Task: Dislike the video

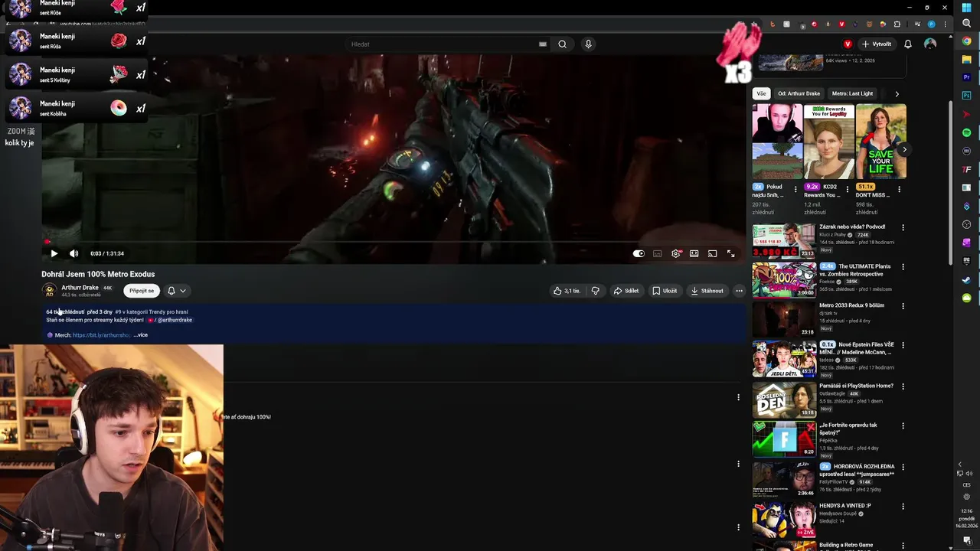Action: pos(596,291)
